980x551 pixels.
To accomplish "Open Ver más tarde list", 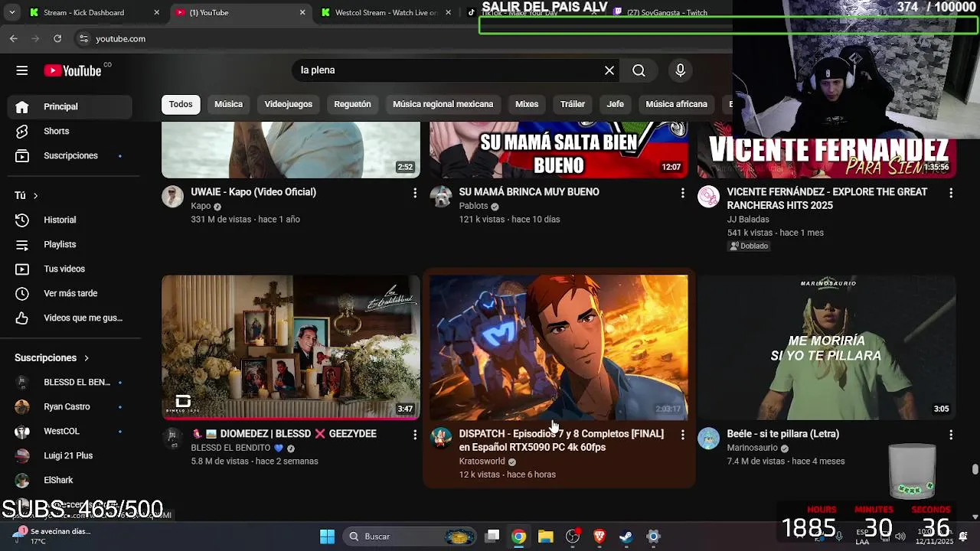I will point(70,293).
